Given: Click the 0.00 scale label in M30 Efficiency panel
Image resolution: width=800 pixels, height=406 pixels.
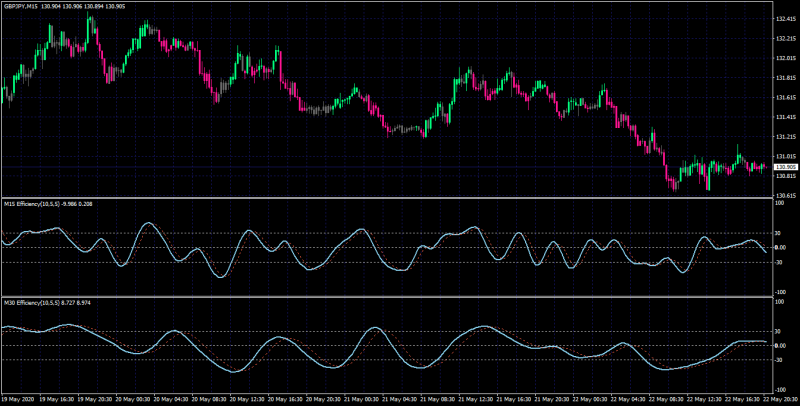Looking at the screenshot, I should 781,346.
